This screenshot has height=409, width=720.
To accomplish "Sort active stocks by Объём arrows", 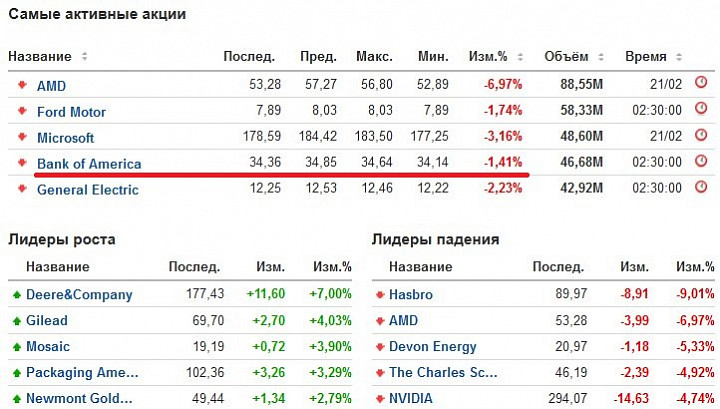I will tap(601, 57).
